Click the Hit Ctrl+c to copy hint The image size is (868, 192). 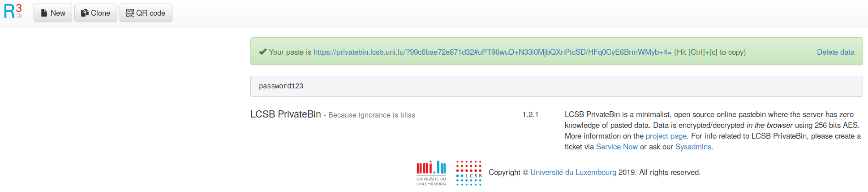coord(709,52)
